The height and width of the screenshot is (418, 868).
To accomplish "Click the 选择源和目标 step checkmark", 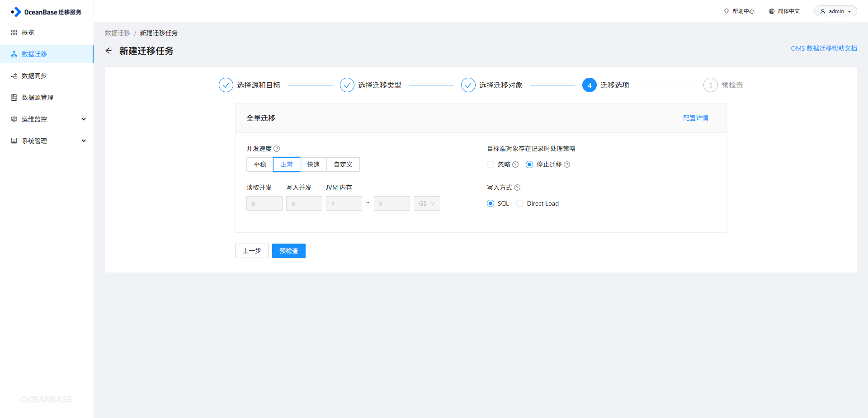I will click(226, 85).
